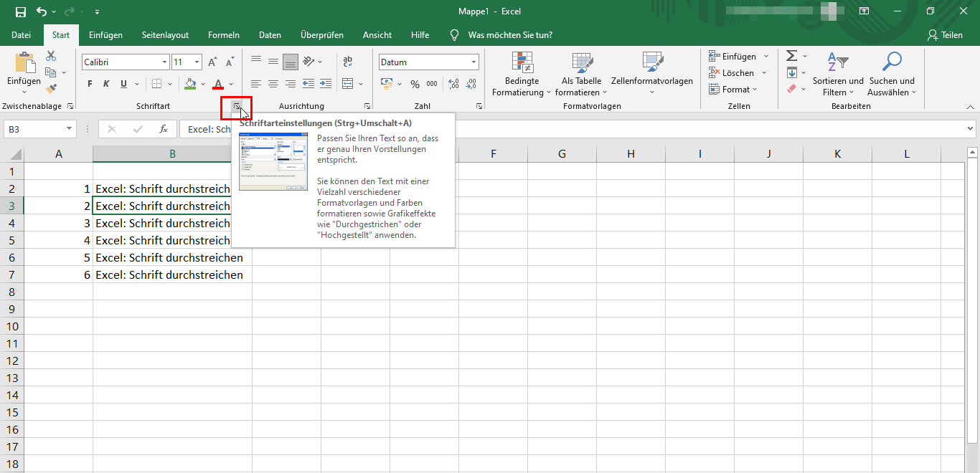The image size is (980, 473).
Task: Open the Schriftart dialog launcher
Action: [x=236, y=106]
